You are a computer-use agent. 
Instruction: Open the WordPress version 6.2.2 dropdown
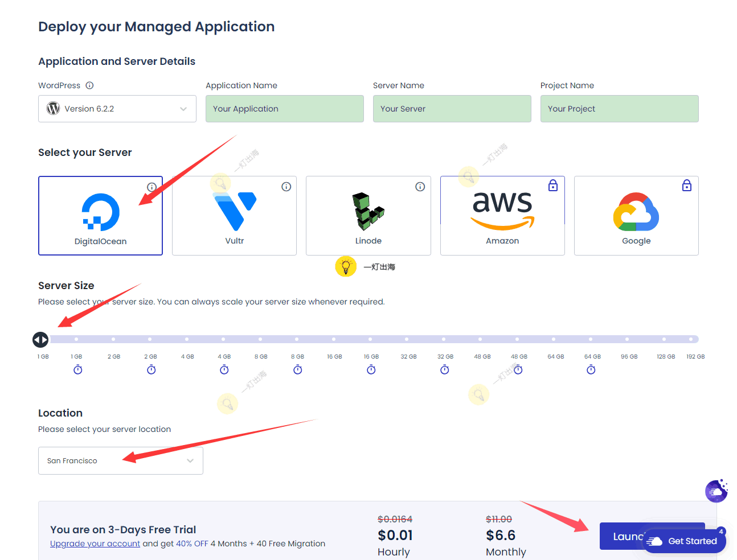point(117,109)
